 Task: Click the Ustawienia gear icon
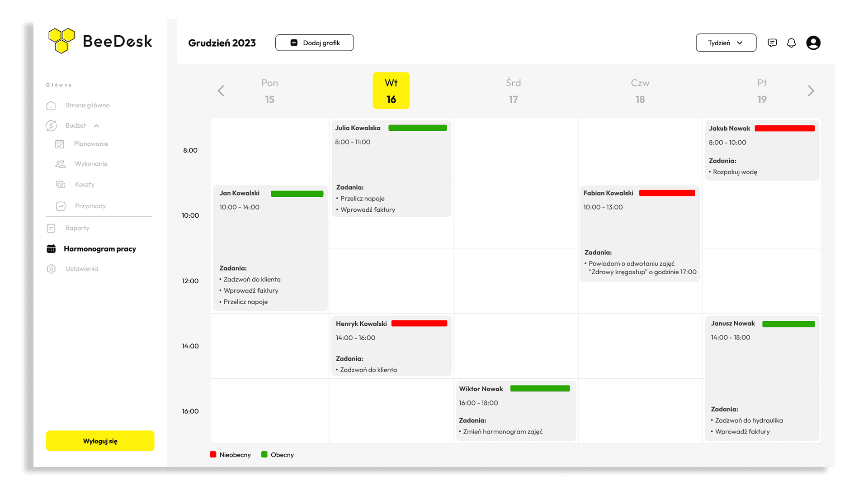click(x=51, y=269)
